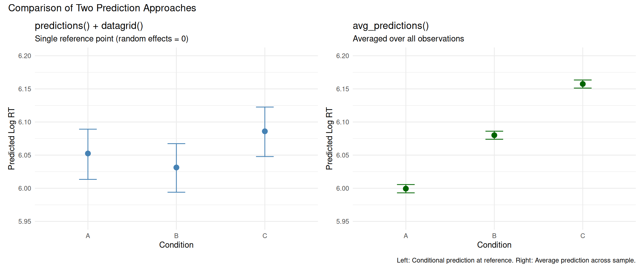Screen dimensions: 644x268
Task: Click the "Condition" axis title under the green plot
Action: (x=494, y=245)
